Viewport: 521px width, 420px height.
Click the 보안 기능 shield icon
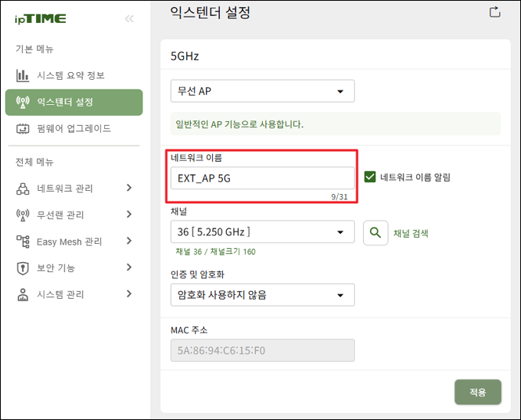(x=22, y=268)
